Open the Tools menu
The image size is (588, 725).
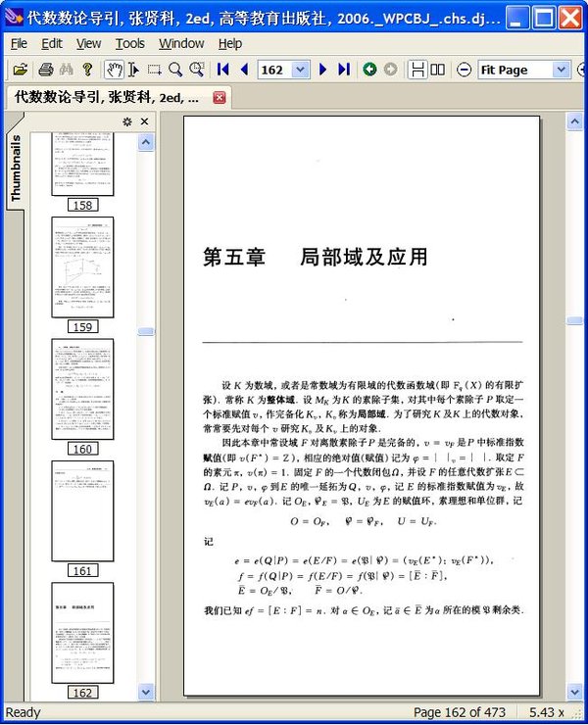point(130,43)
